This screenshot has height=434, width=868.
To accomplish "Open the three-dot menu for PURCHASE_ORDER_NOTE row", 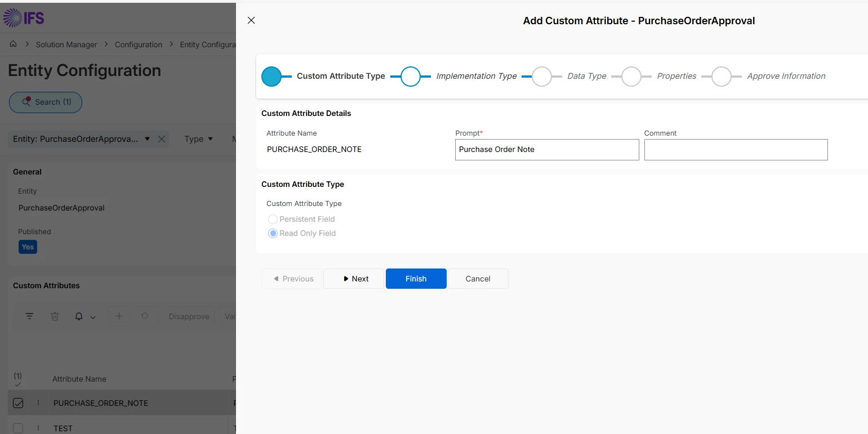I will click(38, 403).
